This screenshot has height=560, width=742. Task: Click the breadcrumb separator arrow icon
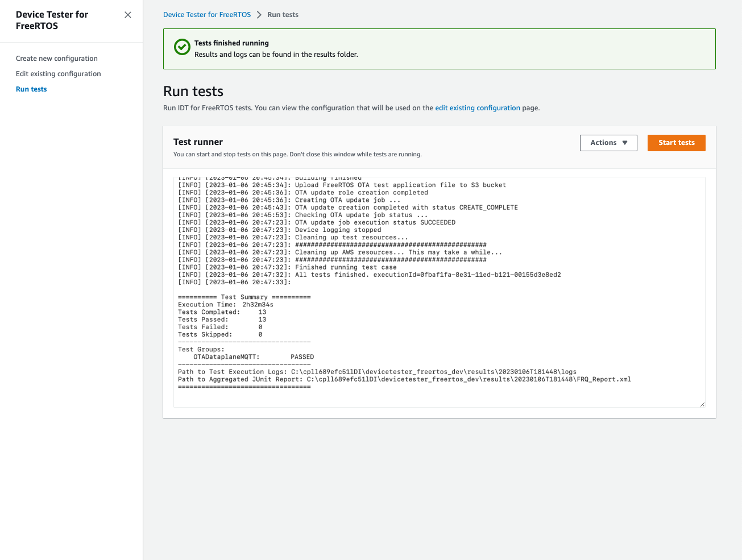(x=258, y=14)
